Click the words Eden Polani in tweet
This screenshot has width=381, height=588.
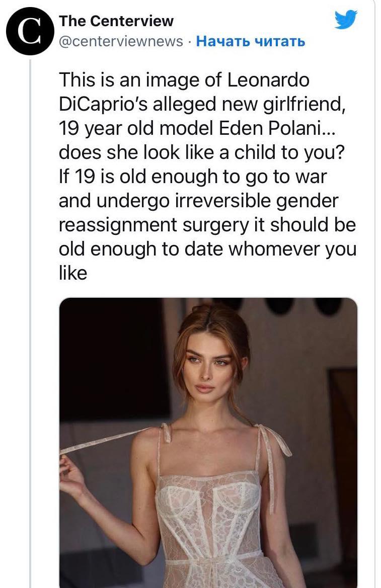point(268,128)
